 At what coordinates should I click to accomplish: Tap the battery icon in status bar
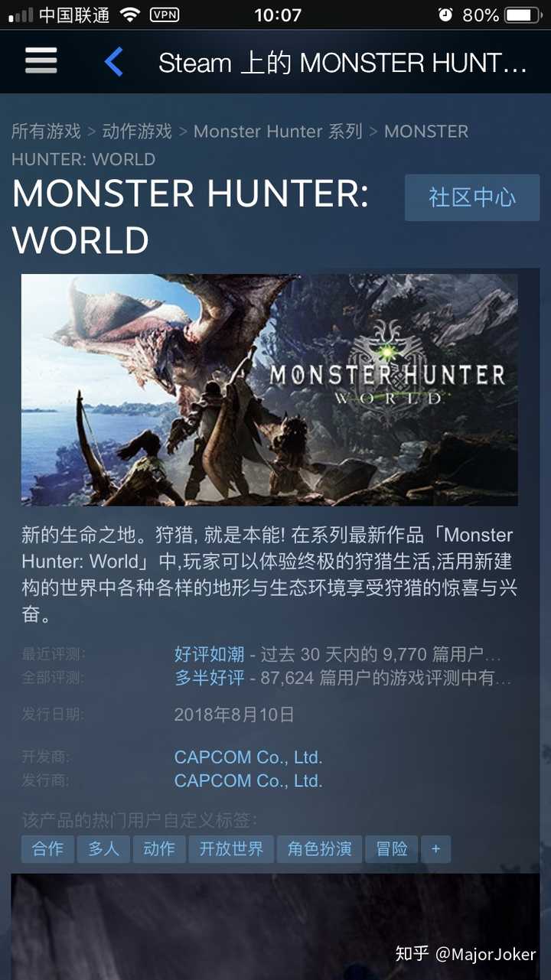point(524,15)
